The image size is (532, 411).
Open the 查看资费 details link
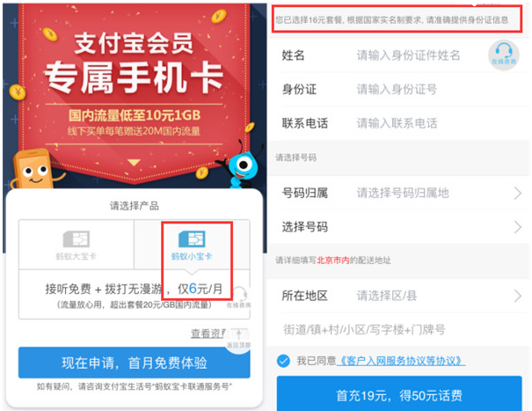pos(208,334)
